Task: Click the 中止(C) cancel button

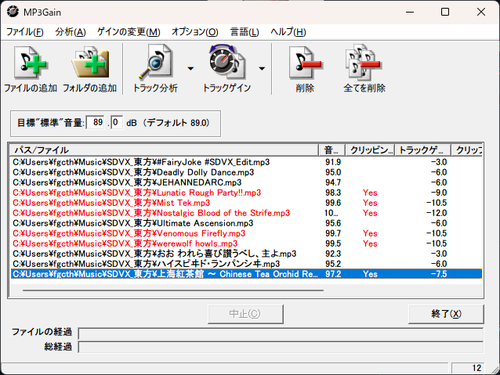Action: pyautogui.click(x=245, y=314)
